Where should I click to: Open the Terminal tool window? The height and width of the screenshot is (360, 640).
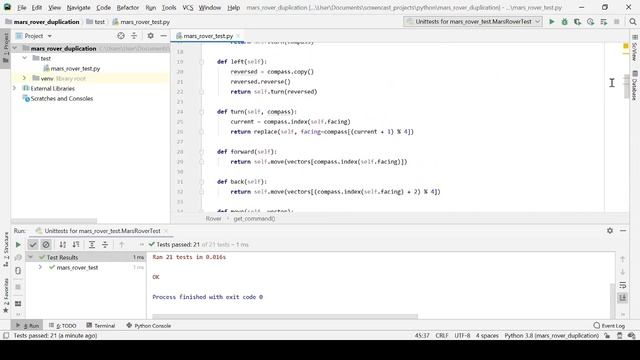100,326
